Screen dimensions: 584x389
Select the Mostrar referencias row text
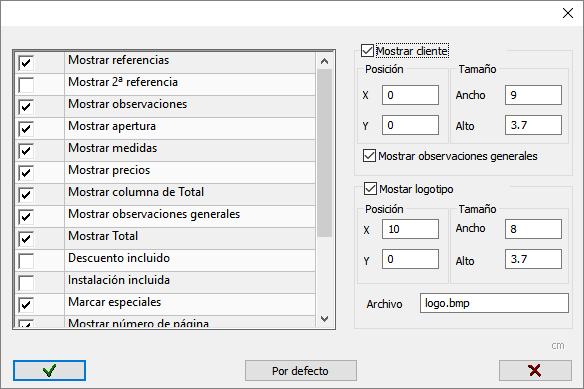[118, 60]
